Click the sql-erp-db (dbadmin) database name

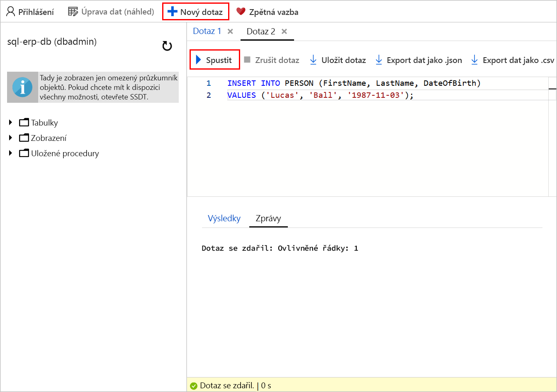(x=52, y=41)
